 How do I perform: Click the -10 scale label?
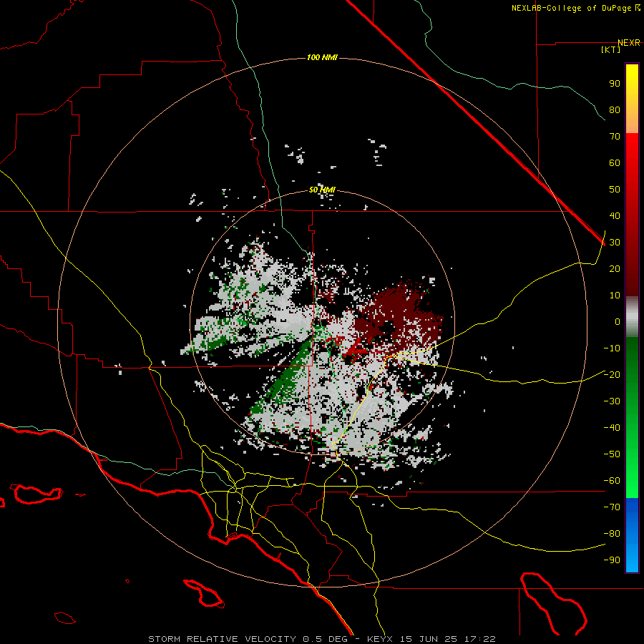coord(612,348)
